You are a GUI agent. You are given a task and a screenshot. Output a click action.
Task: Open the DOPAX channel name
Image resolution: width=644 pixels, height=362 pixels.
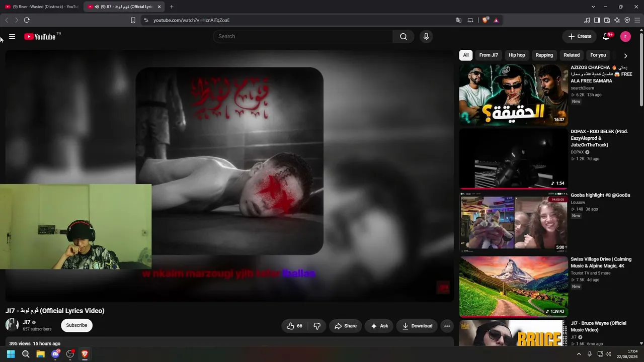[x=577, y=152]
